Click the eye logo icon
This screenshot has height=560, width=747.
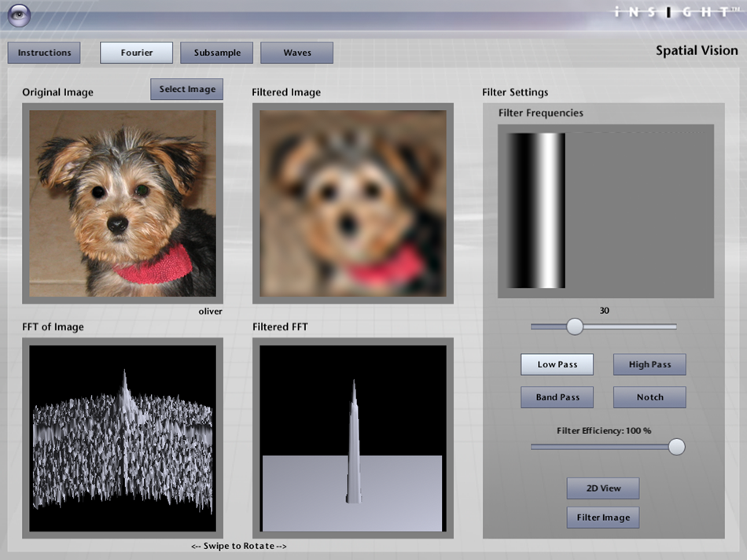tap(20, 14)
